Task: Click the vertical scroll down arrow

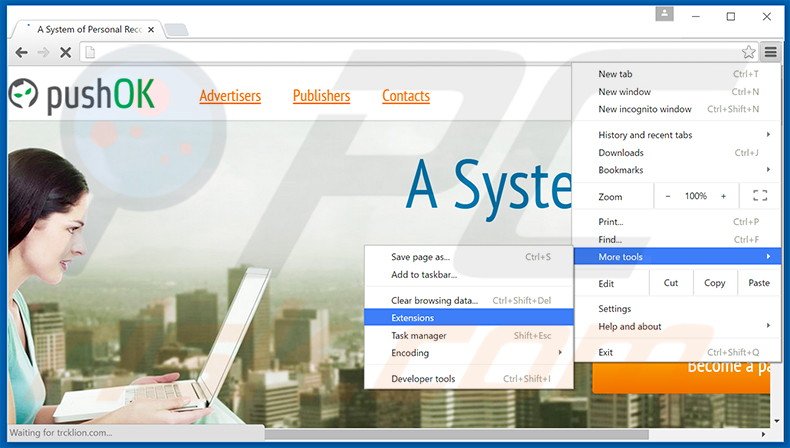Action: coord(776,420)
